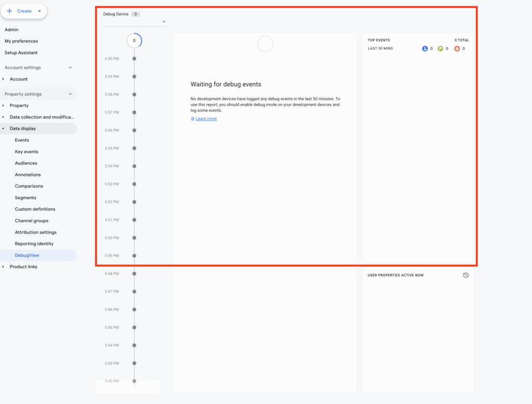Open Key events

tap(26, 152)
